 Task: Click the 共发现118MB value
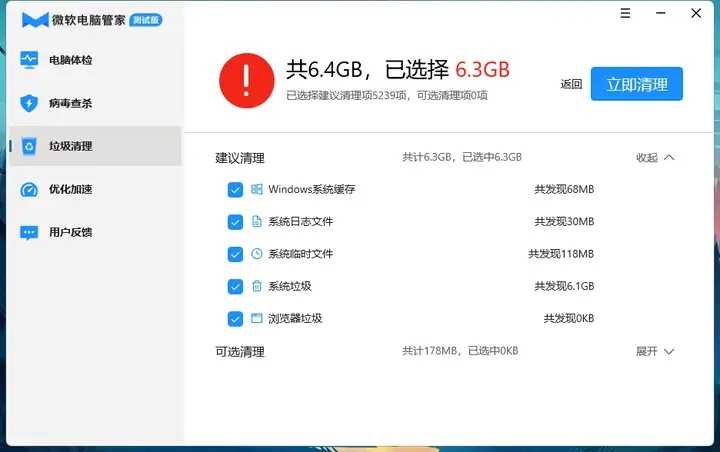tap(561, 254)
